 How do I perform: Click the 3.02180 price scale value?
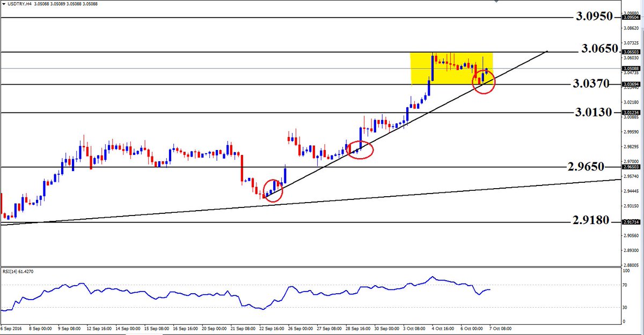click(x=631, y=102)
